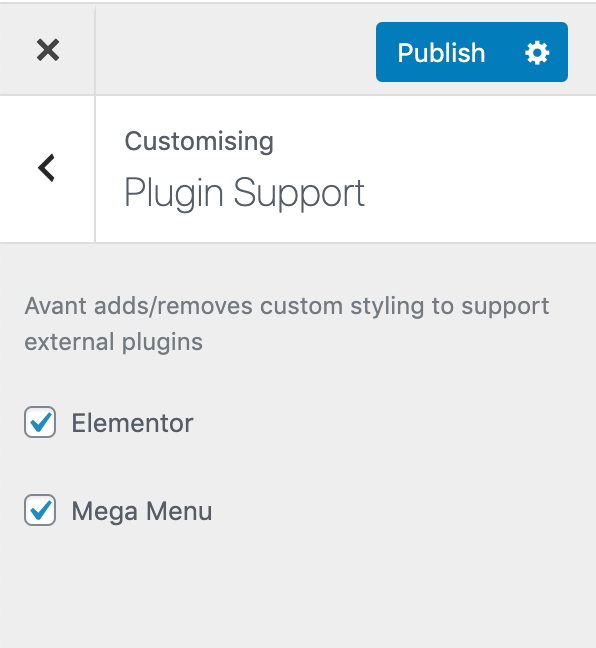
Task: Click the Customising breadcrumb text
Action: [199, 141]
